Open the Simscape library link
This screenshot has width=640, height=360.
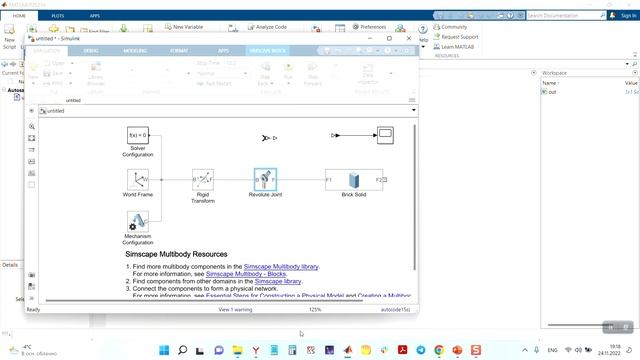pos(278,281)
